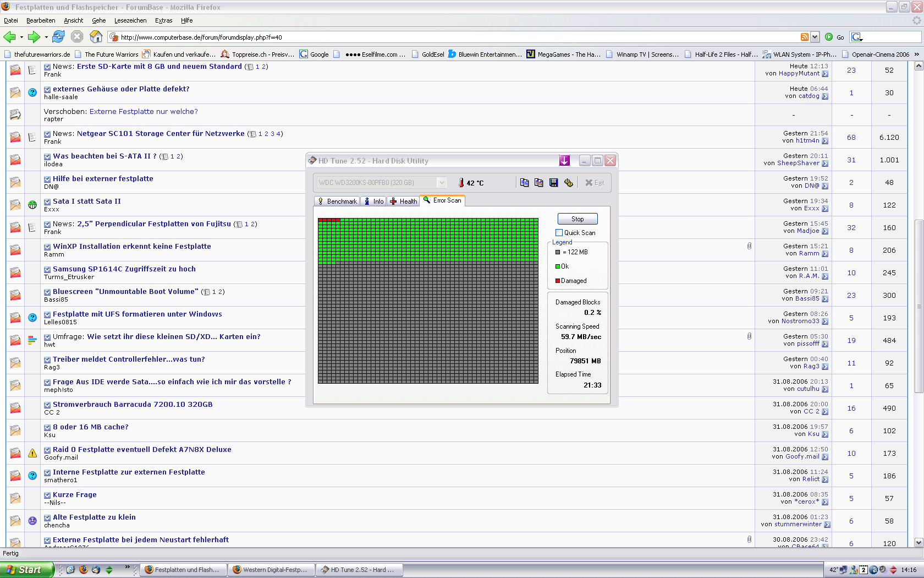Click the Exit button in HD Tune
Viewport: 924px width, 578px height.
(595, 183)
